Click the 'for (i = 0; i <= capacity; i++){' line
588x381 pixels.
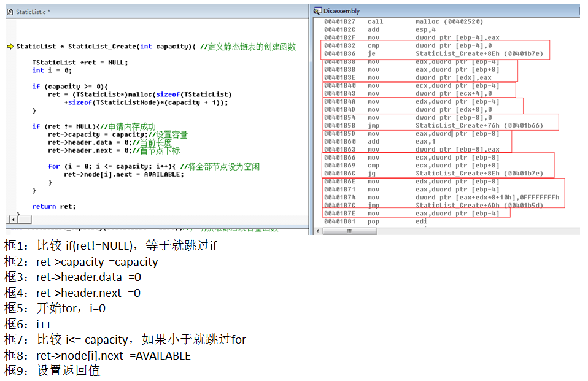point(153,166)
